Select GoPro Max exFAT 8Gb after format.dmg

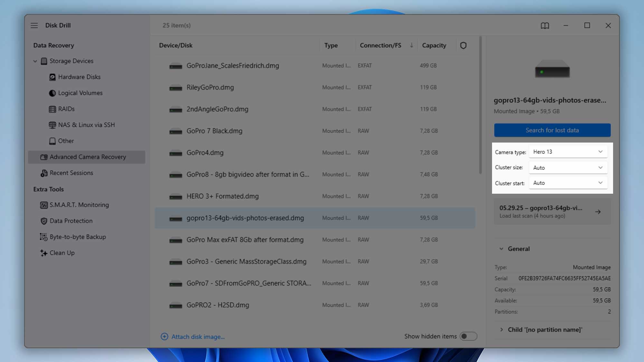(315, 240)
